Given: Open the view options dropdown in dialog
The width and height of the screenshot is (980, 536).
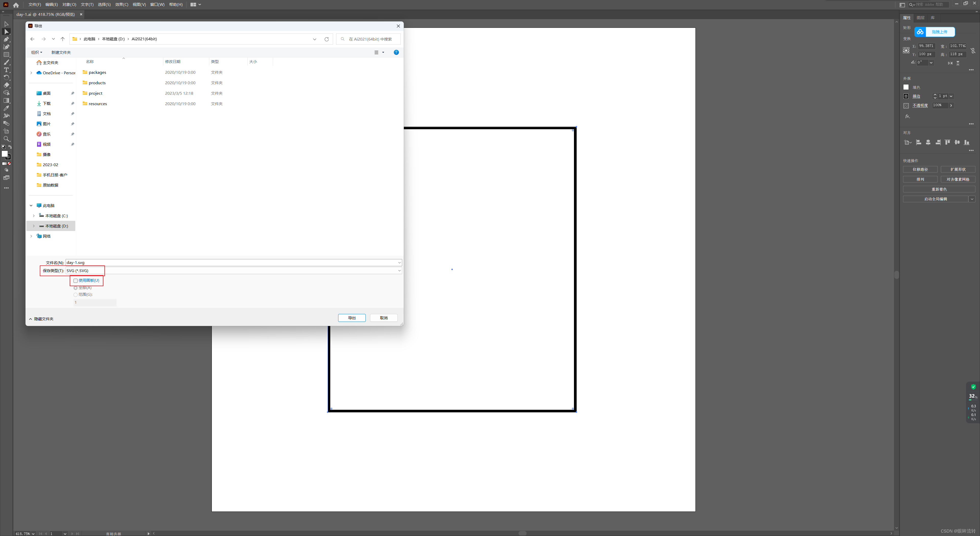Looking at the screenshot, I should (x=383, y=53).
